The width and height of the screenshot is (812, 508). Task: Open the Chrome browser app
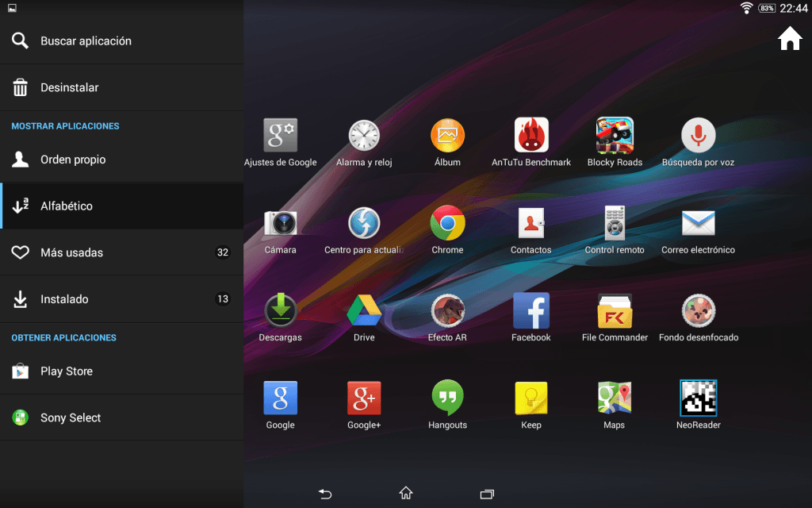[447, 224]
